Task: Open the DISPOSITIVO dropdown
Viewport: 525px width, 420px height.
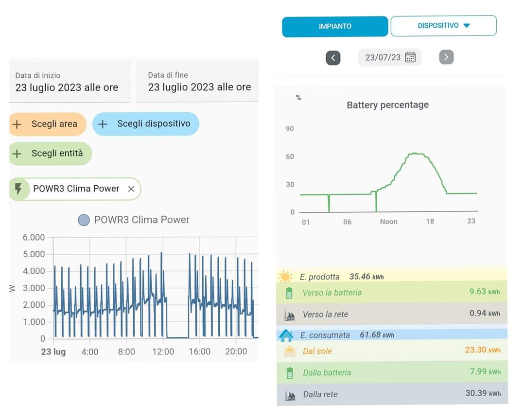Action: 444,25
